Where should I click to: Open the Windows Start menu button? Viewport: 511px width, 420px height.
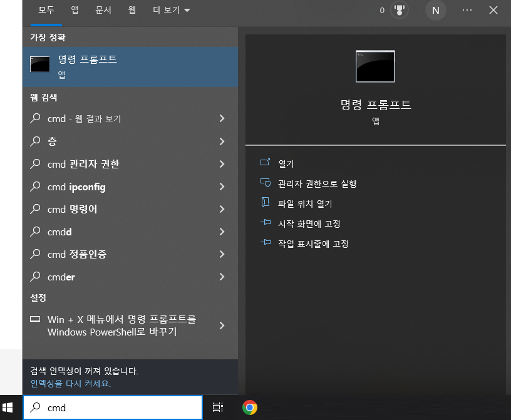coord(7,407)
